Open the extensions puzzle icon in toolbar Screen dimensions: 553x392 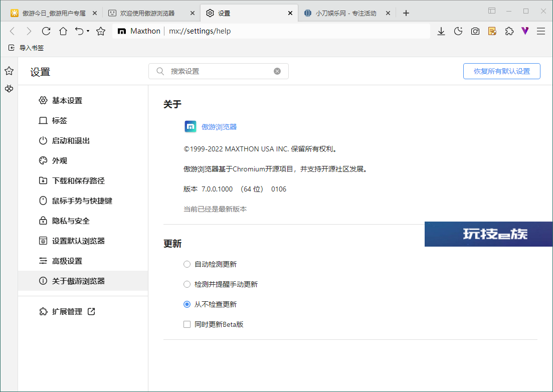click(509, 32)
